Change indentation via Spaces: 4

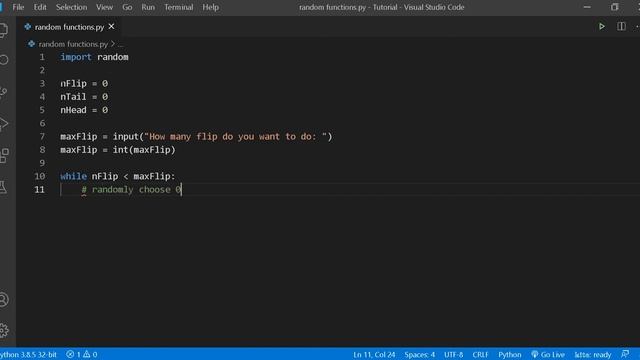tap(420, 354)
